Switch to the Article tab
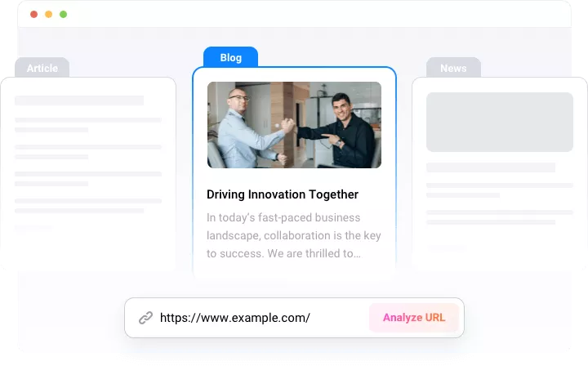The width and height of the screenshot is (588, 366). (42, 68)
